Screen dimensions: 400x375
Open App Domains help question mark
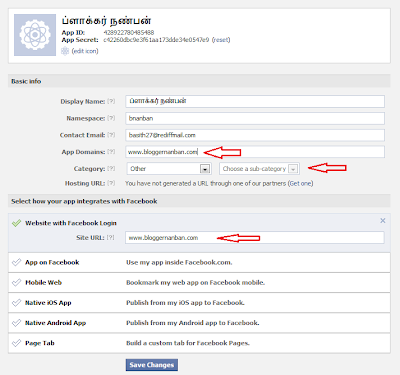click(111, 152)
